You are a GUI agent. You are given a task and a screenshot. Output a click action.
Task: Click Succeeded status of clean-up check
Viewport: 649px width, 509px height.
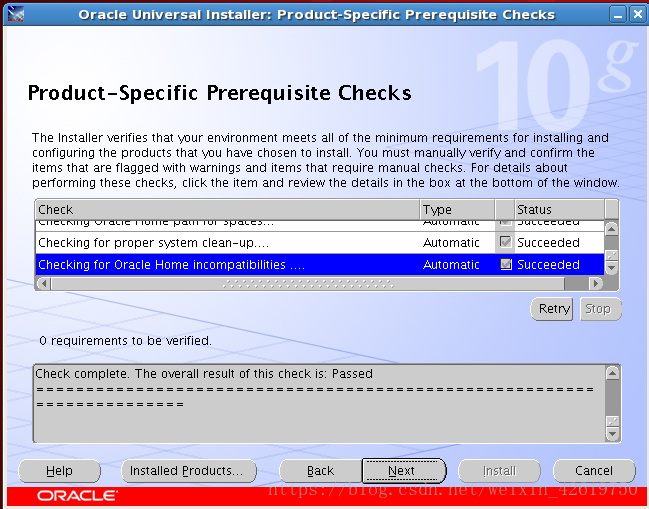[x=548, y=242]
